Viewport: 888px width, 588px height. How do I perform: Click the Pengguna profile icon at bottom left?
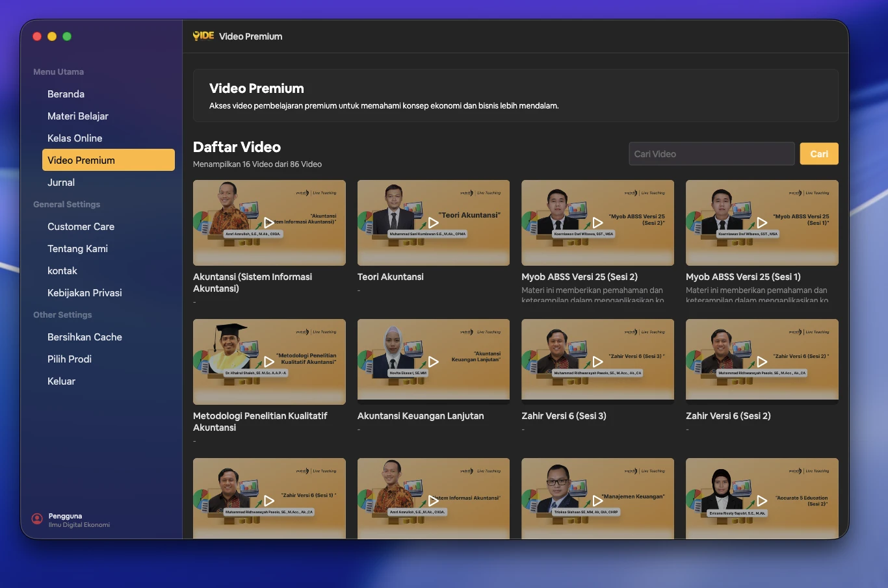pos(36,518)
